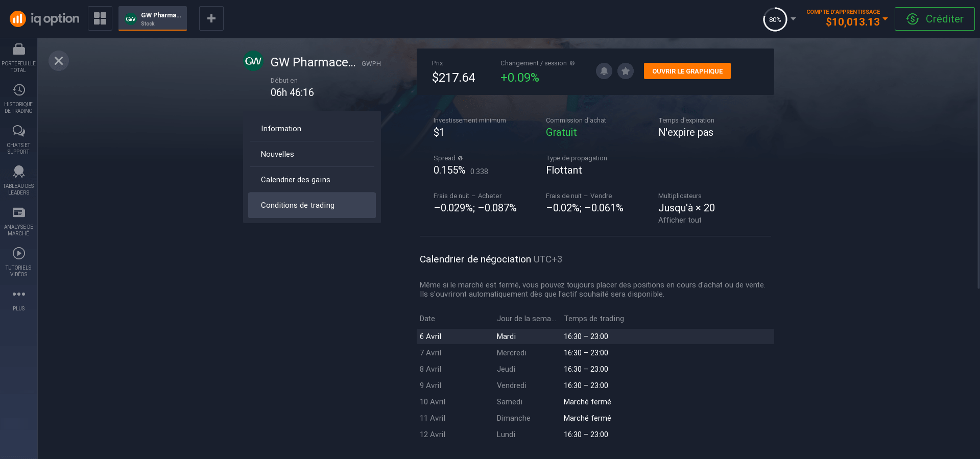
Task: Click the +0.09% session change value
Action: pos(520,78)
